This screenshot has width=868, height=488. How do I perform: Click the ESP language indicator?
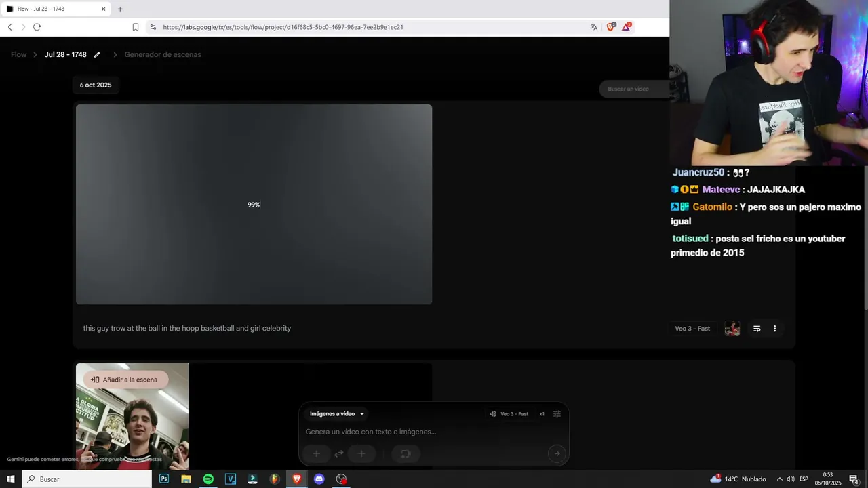point(804,479)
